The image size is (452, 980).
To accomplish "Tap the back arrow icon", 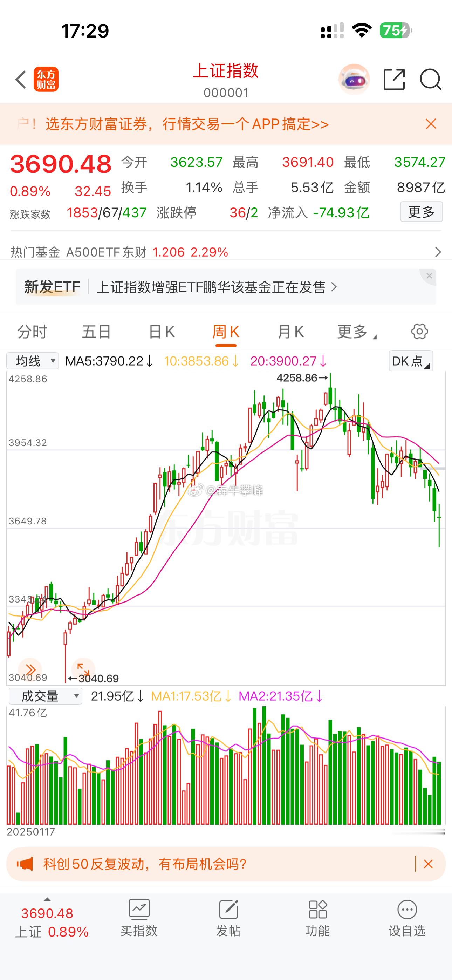I will click(21, 80).
